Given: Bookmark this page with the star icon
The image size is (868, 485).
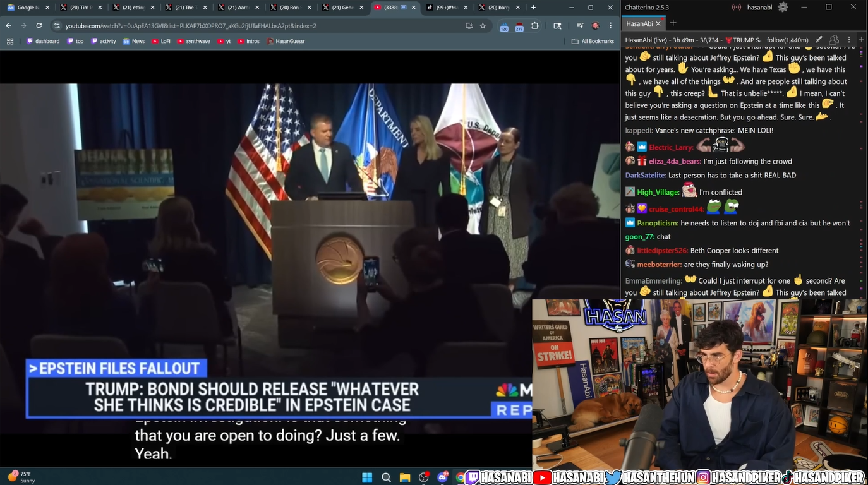Looking at the screenshot, I should click(483, 26).
